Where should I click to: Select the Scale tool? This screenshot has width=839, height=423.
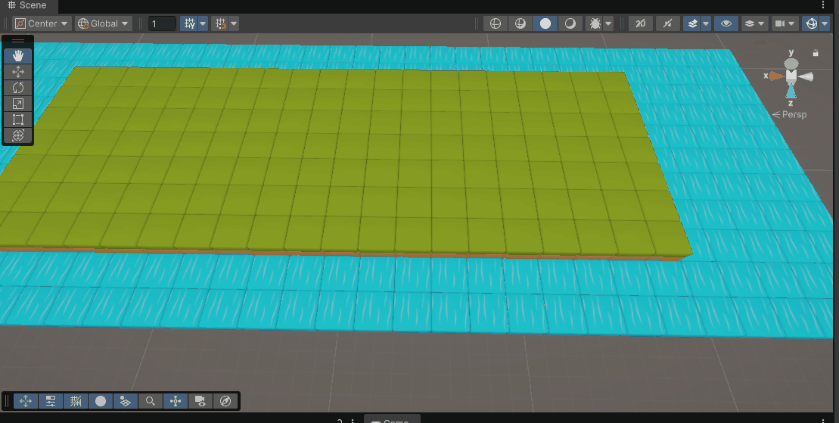tap(18, 104)
